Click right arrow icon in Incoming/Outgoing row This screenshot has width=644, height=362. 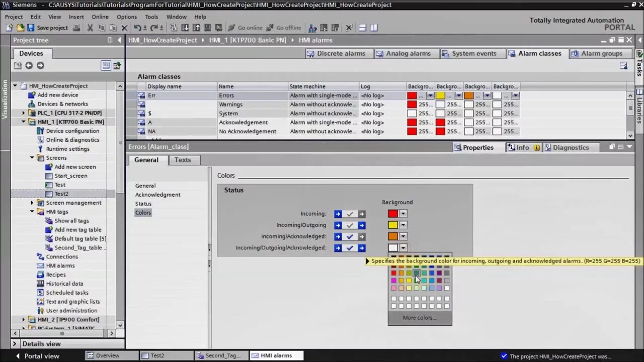pyautogui.click(x=362, y=225)
